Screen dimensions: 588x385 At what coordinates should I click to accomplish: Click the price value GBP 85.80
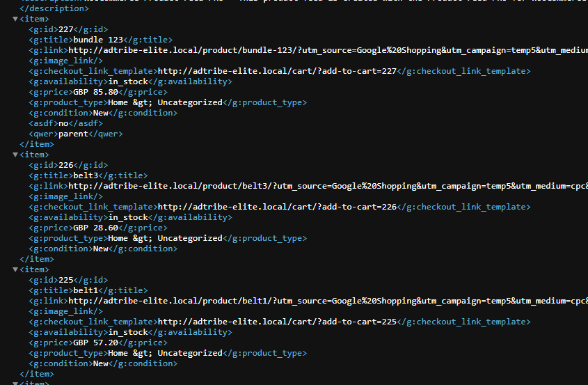click(x=95, y=93)
